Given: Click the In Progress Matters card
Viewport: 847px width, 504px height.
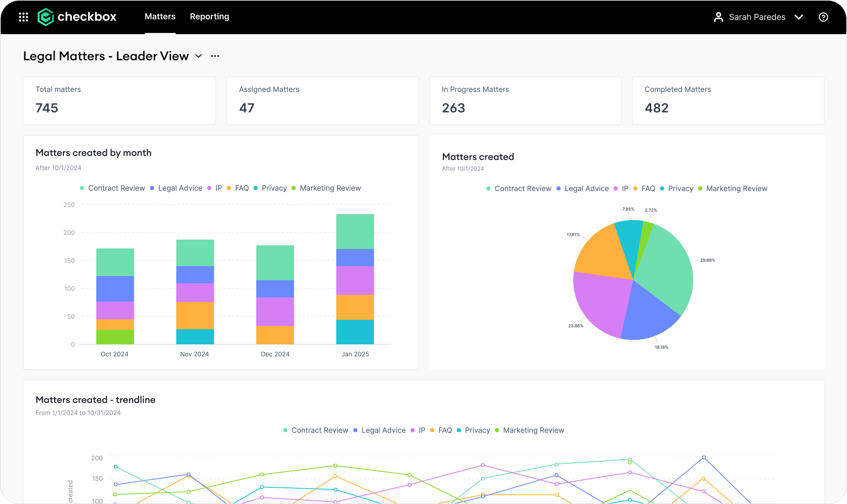Looking at the screenshot, I should (x=525, y=101).
